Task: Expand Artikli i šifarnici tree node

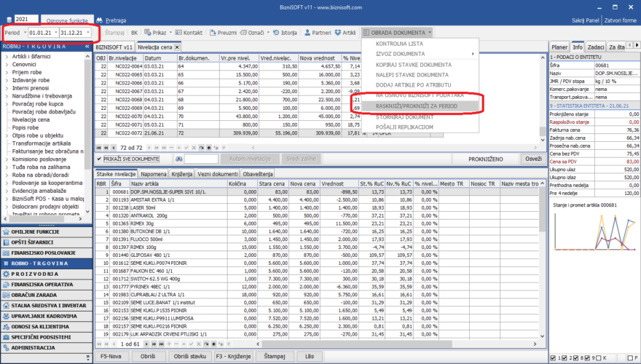Action: pyautogui.click(x=6, y=56)
